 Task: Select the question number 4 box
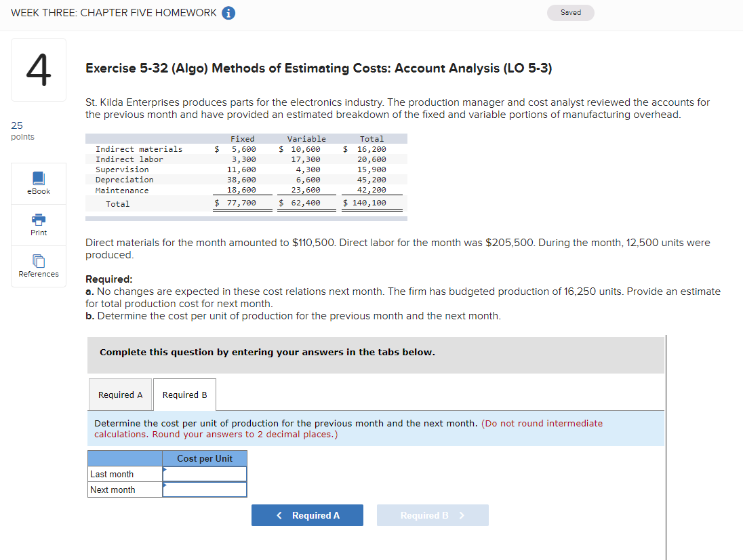[38, 69]
